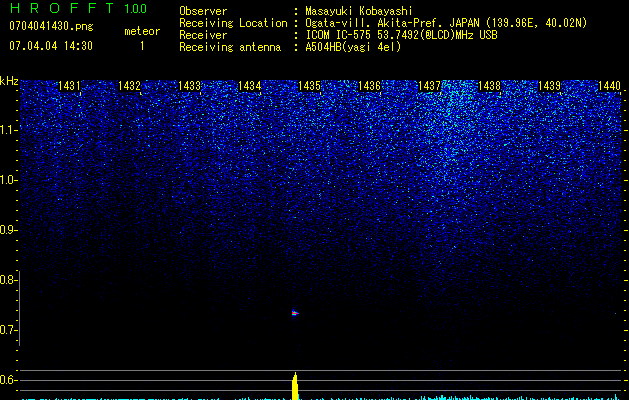Click the 1436 time marker
This screenshot has height=400, width=629.
coord(369,86)
